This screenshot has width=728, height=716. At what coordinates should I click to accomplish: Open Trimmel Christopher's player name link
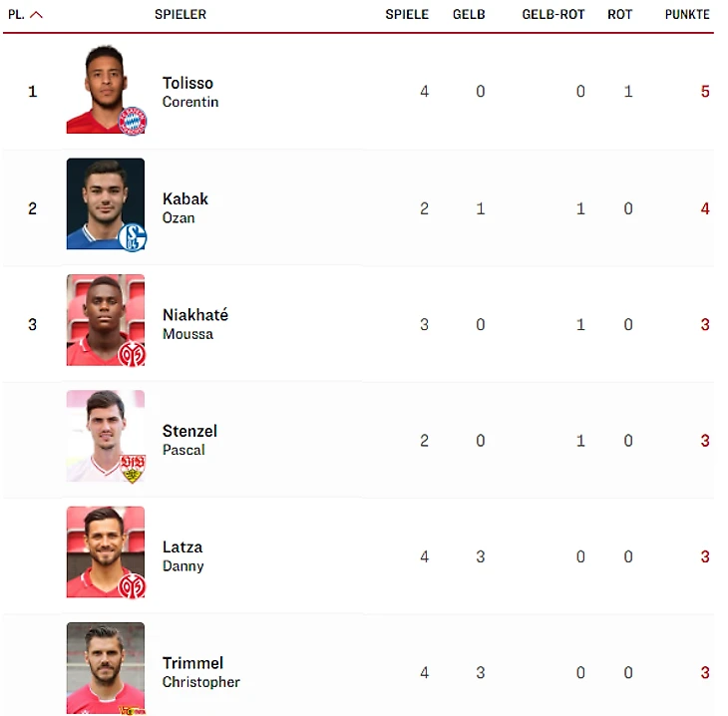pos(201,672)
